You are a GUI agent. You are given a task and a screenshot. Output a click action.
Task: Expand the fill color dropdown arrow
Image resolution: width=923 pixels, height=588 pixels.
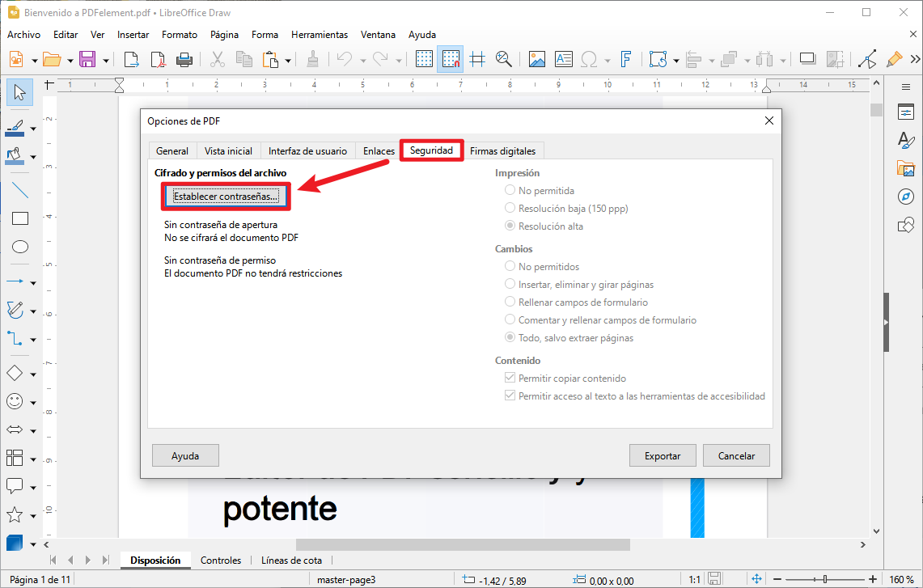click(33, 157)
